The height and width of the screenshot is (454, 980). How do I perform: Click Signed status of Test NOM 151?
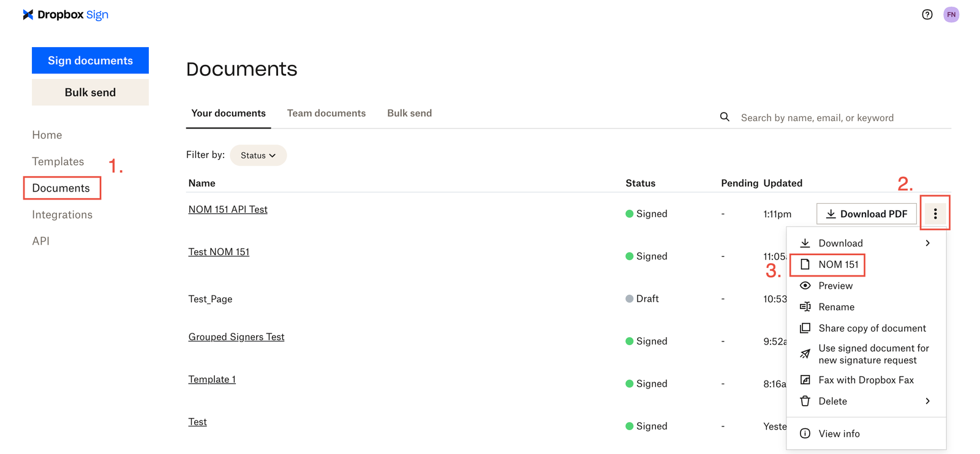[646, 256]
